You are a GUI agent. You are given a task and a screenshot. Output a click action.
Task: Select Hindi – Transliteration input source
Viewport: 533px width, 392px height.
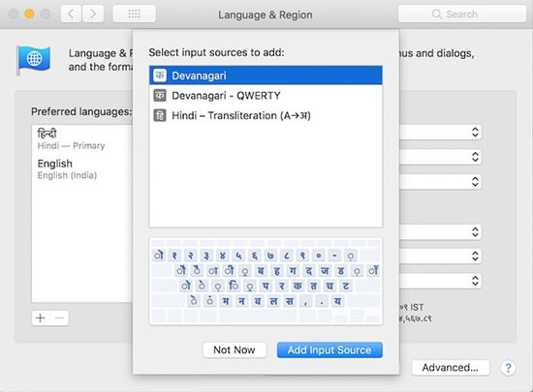[x=266, y=115]
